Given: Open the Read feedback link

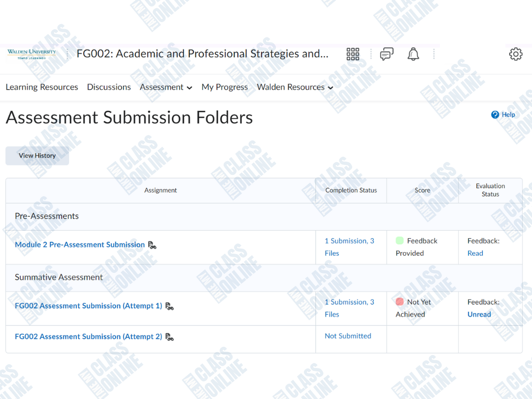Looking at the screenshot, I should coord(475,253).
